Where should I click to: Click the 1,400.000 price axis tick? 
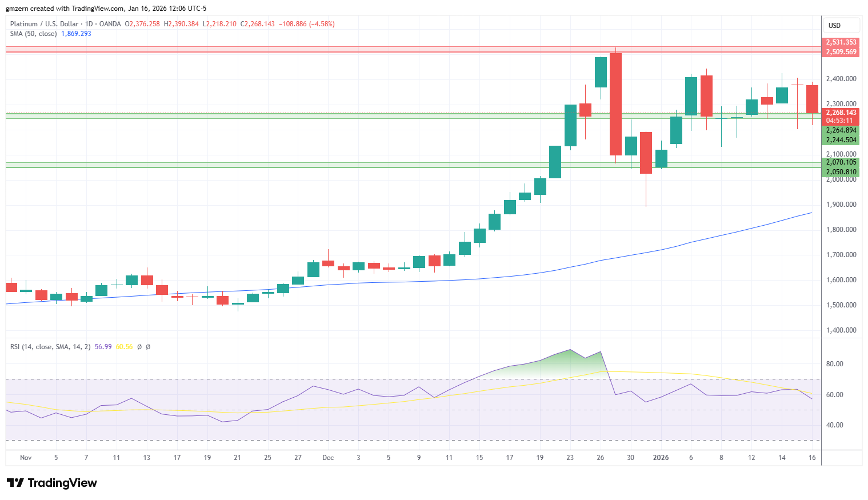point(841,330)
